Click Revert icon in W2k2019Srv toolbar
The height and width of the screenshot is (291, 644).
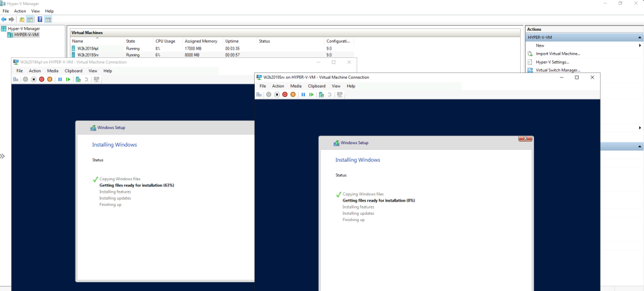pyautogui.click(x=330, y=94)
